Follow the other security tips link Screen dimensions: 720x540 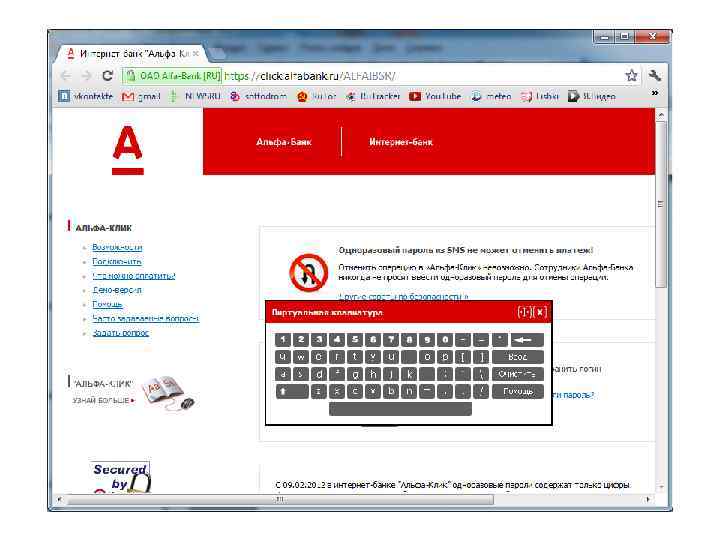tap(403, 297)
